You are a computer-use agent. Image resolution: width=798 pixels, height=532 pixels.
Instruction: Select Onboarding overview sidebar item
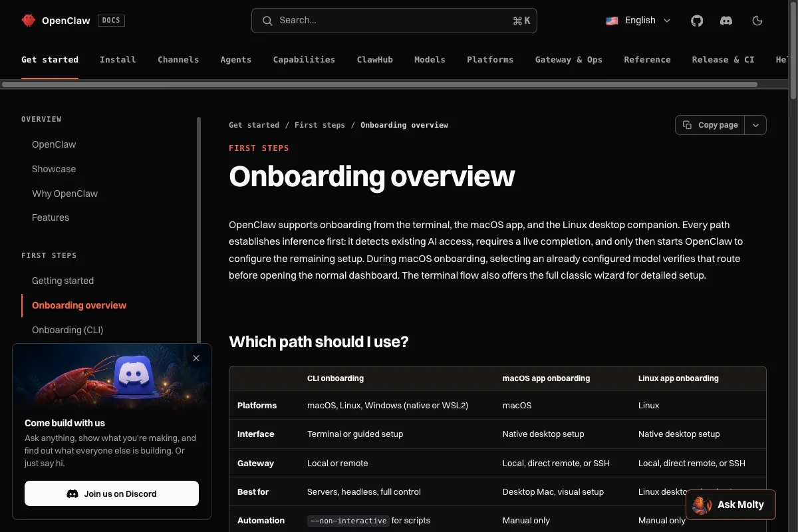(79, 305)
